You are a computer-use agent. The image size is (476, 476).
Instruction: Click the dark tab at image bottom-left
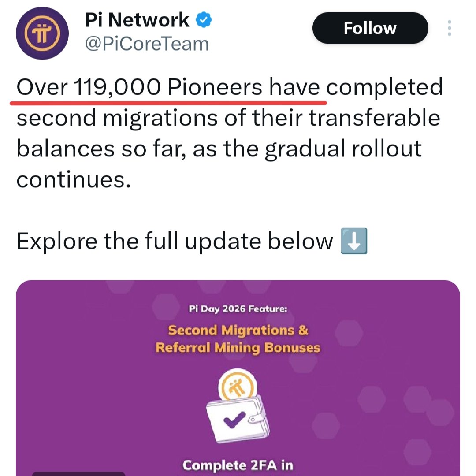(78, 473)
